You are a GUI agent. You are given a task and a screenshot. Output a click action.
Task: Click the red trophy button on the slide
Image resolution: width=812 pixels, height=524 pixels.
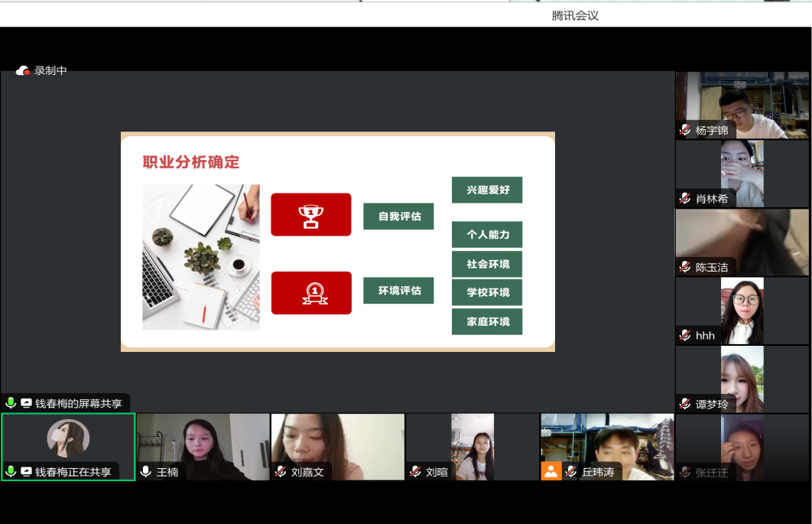pyautogui.click(x=311, y=214)
